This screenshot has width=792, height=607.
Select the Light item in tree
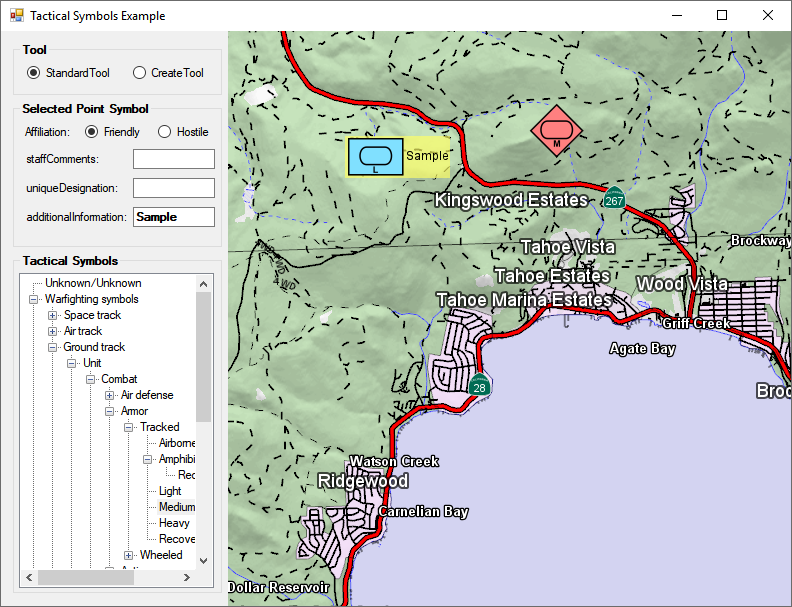point(170,491)
